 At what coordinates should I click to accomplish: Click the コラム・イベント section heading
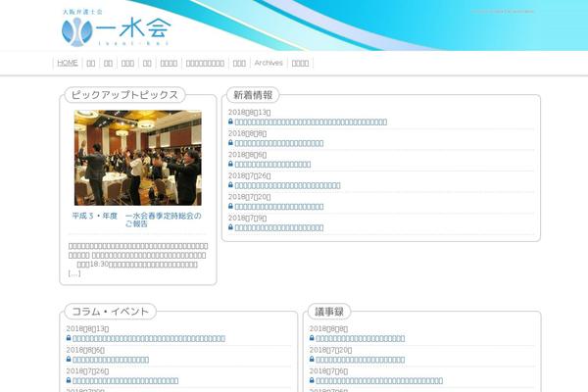tap(110, 312)
